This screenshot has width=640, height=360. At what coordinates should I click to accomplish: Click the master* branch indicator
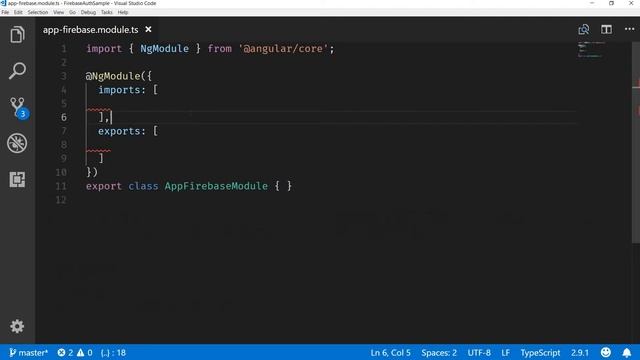pyautogui.click(x=28, y=353)
